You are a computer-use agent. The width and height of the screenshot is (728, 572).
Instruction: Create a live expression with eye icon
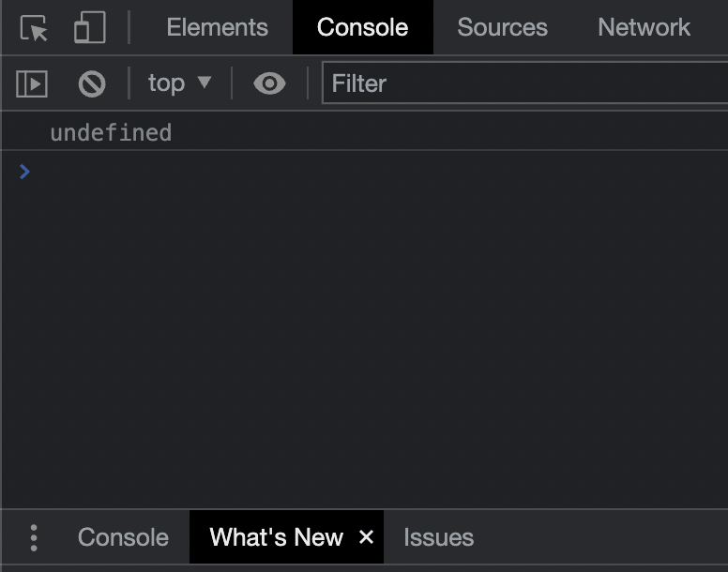269,83
